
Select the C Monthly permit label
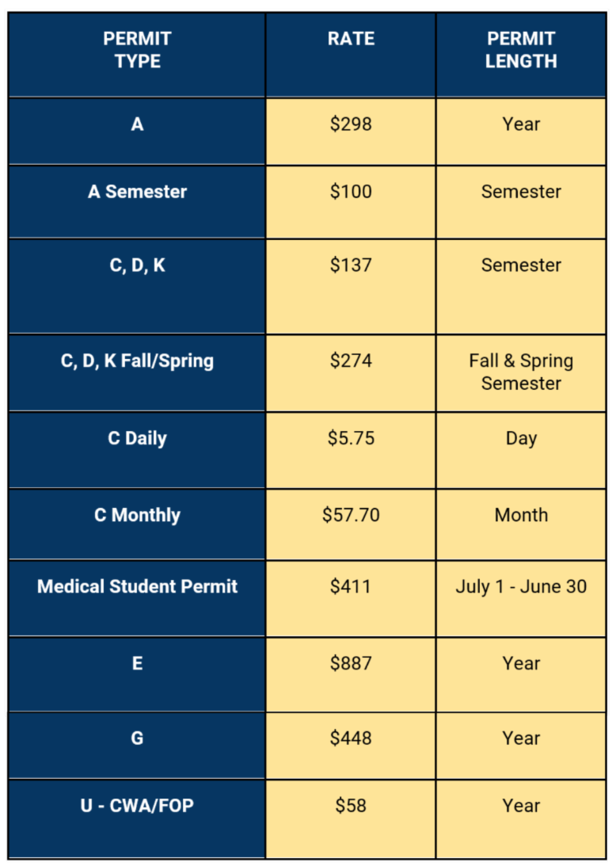pos(137,515)
